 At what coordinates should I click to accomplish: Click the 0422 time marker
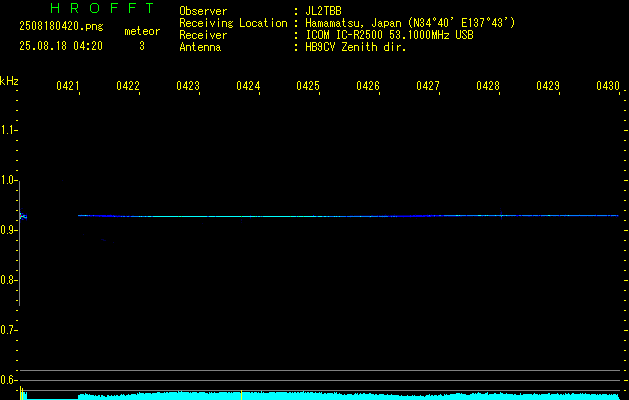click(x=128, y=86)
